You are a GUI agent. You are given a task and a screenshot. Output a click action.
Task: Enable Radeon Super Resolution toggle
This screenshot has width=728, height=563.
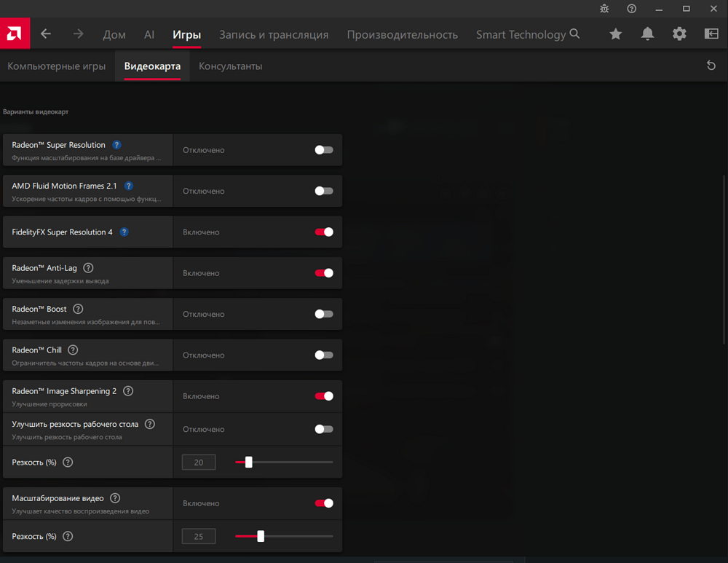coord(324,150)
